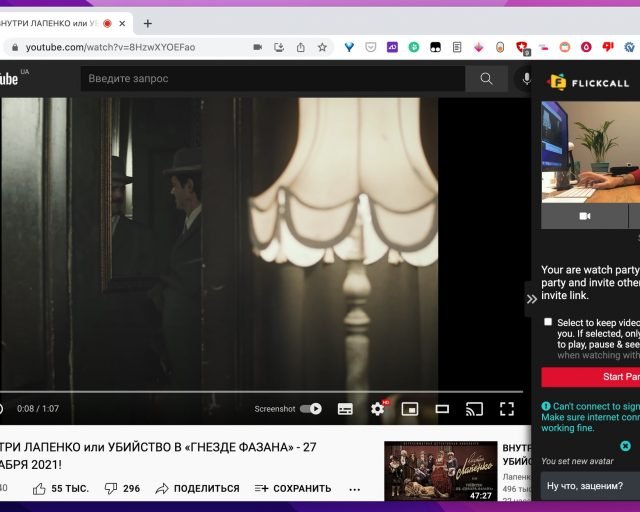This screenshot has height=512, width=640.
Task: Click the YouTube search field
Action: (273, 78)
